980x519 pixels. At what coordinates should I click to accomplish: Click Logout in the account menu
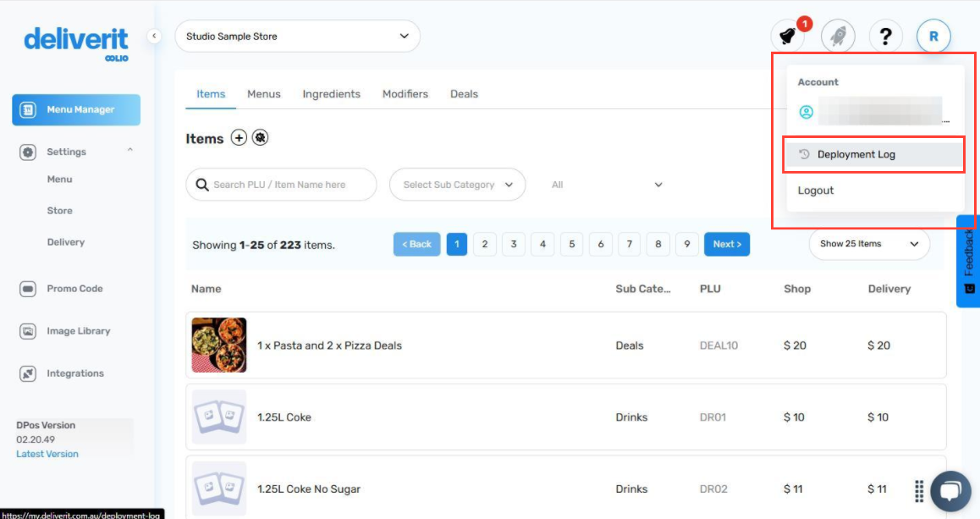pos(815,190)
